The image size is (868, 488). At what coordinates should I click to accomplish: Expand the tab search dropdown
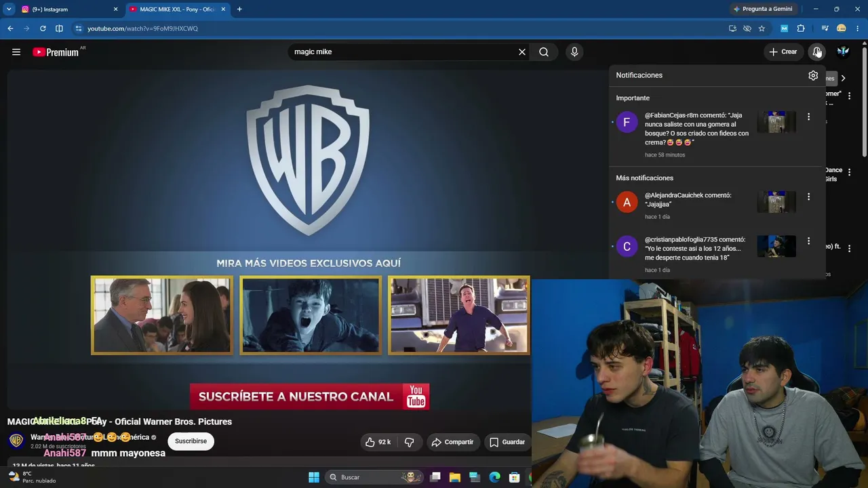pos(9,9)
